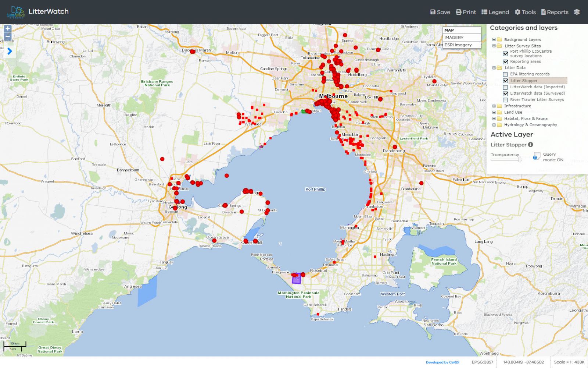Click the LitterWatch title text
Screen dimensions: 588x368
(49, 11)
